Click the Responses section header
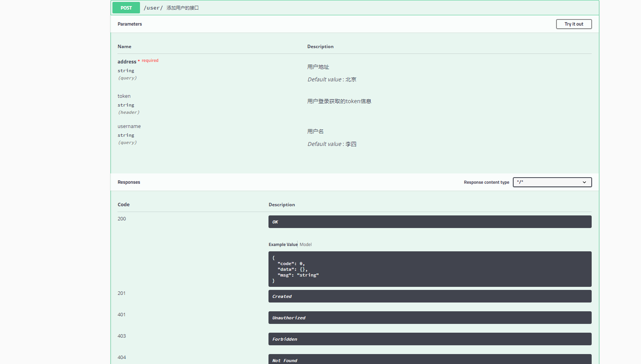 pos(129,182)
